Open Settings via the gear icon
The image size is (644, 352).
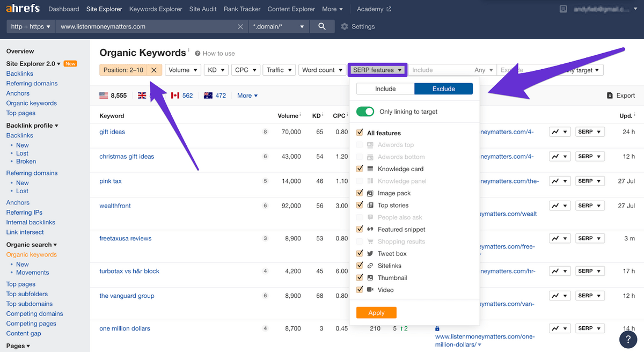pos(345,26)
